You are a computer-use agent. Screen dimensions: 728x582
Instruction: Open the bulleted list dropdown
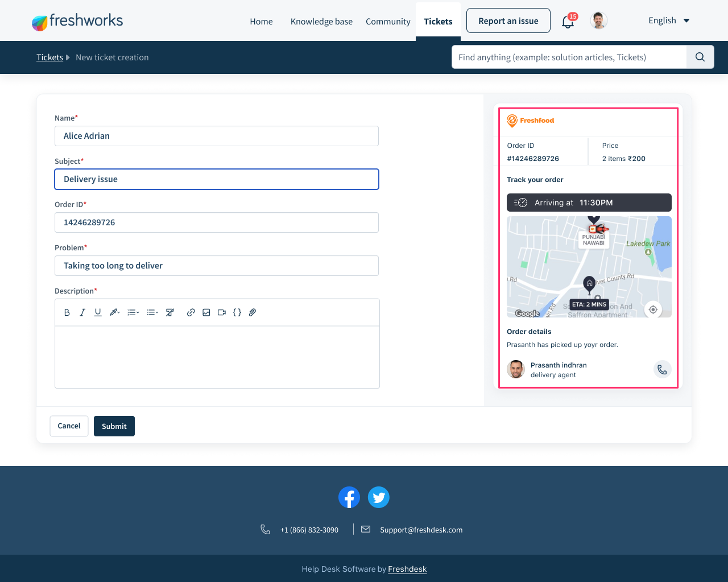[x=152, y=312]
